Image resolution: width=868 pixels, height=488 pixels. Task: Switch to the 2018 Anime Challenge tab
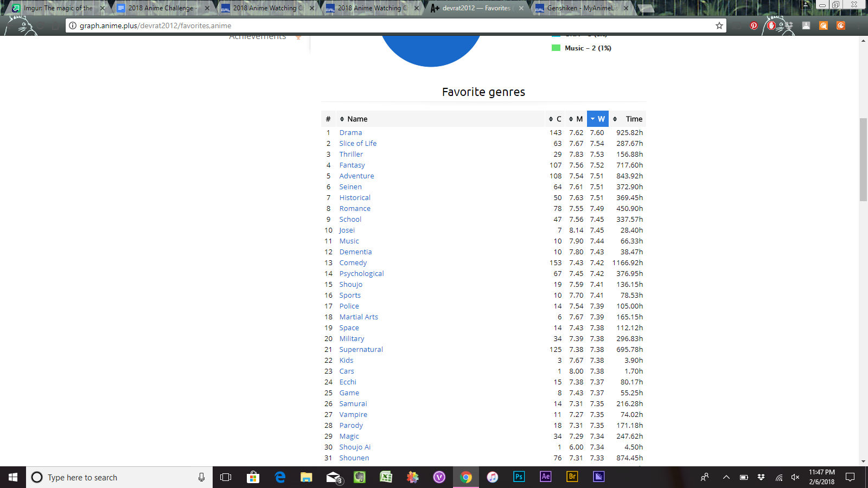pyautogui.click(x=161, y=8)
